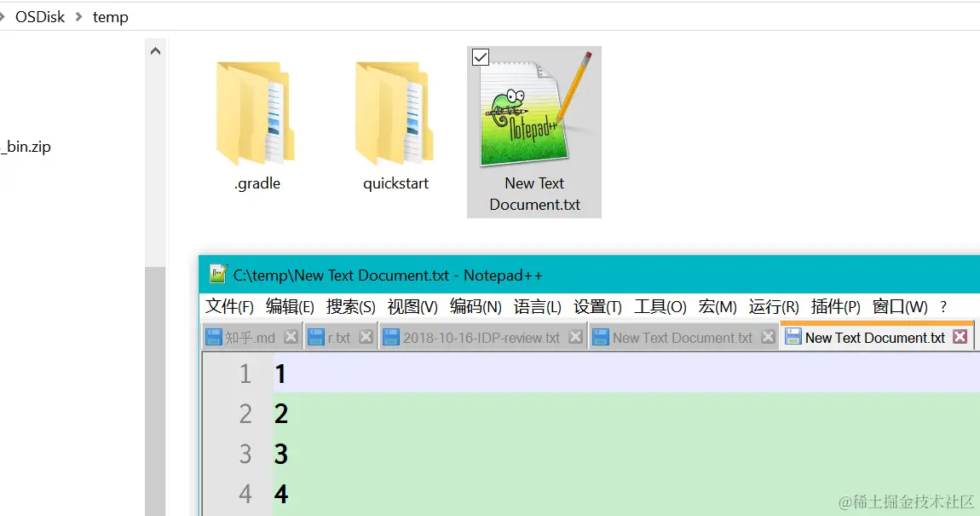Screen dimensions: 980x516
Task: Select the _bin.zip item in navigation pane
Action: coord(26,147)
